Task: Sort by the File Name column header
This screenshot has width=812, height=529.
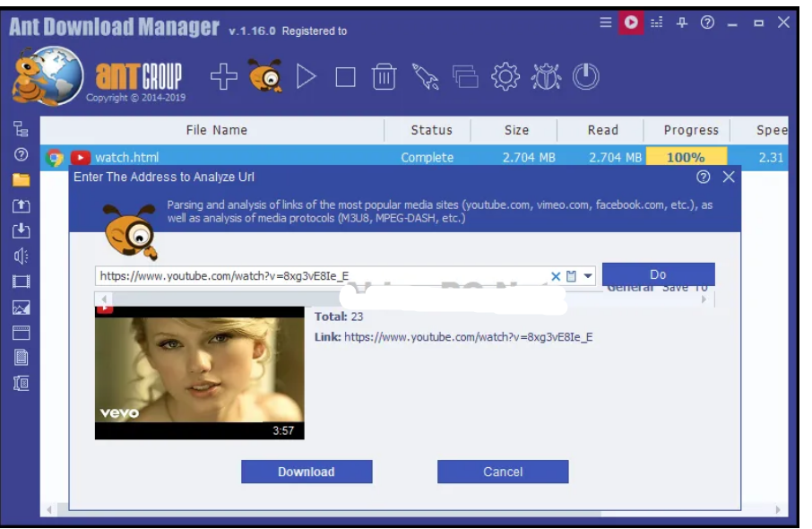Action: pyautogui.click(x=216, y=130)
